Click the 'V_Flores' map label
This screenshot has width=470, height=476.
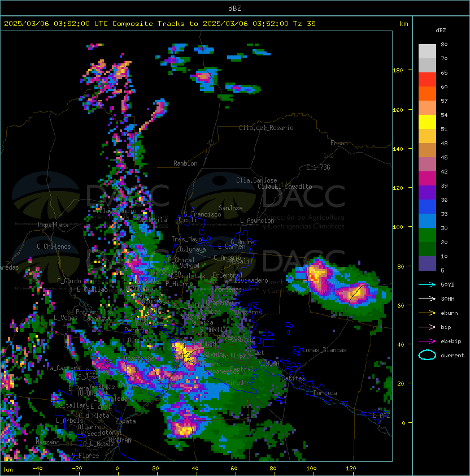85,456
